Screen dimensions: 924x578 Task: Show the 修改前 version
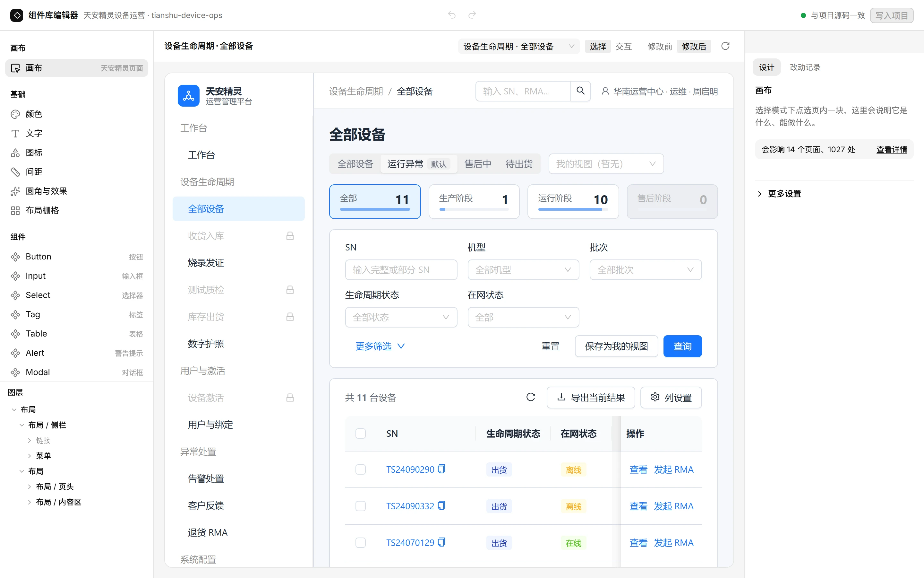tap(659, 46)
